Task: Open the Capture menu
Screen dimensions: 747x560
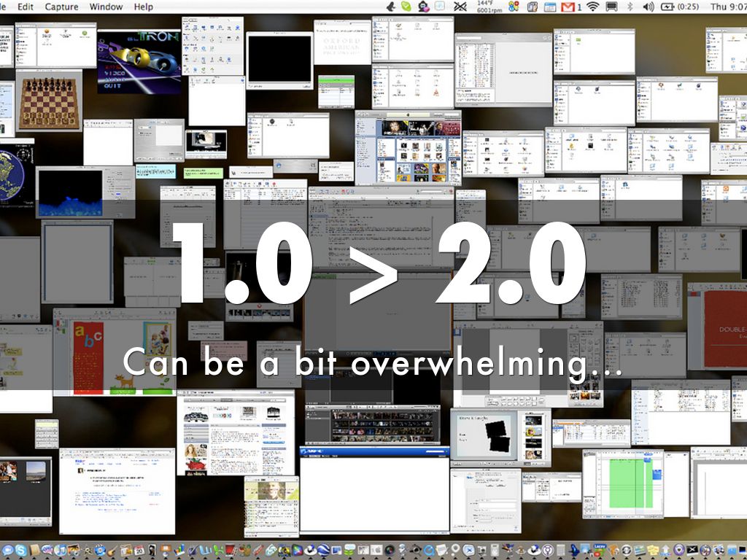Action: pyautogui.click(x=62, y=7)
